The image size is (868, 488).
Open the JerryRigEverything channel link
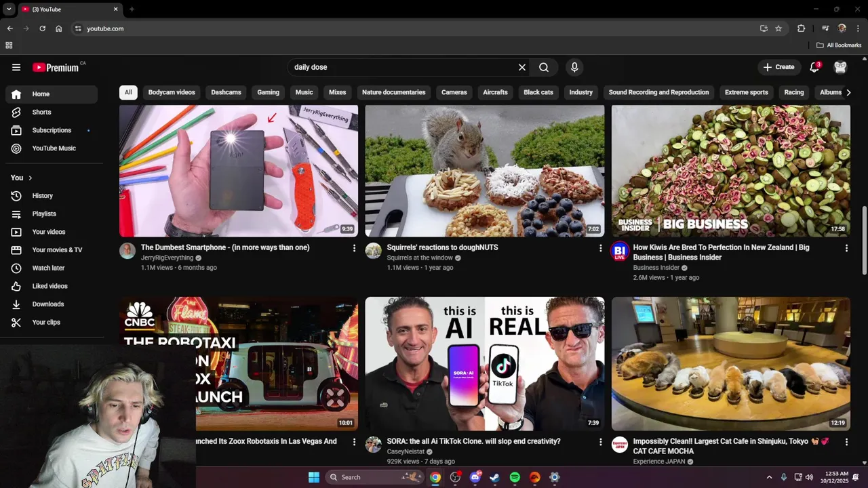tap(167, 258)
